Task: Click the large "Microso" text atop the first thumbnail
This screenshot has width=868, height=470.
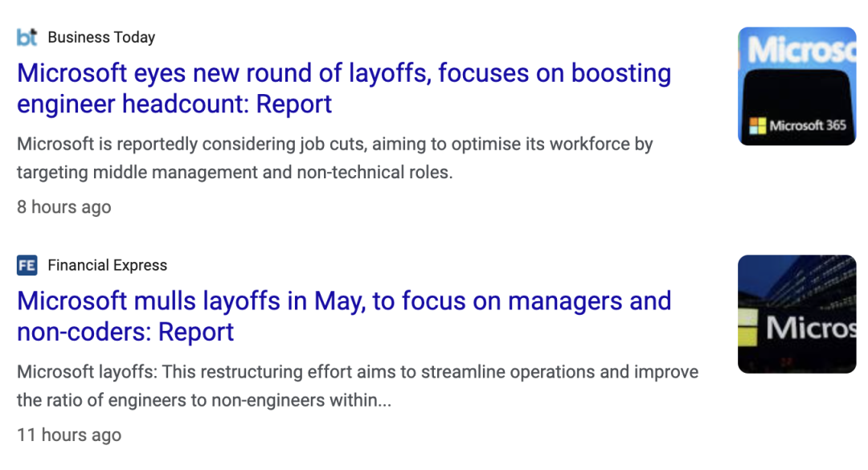Action: click(x=800, y=50)
